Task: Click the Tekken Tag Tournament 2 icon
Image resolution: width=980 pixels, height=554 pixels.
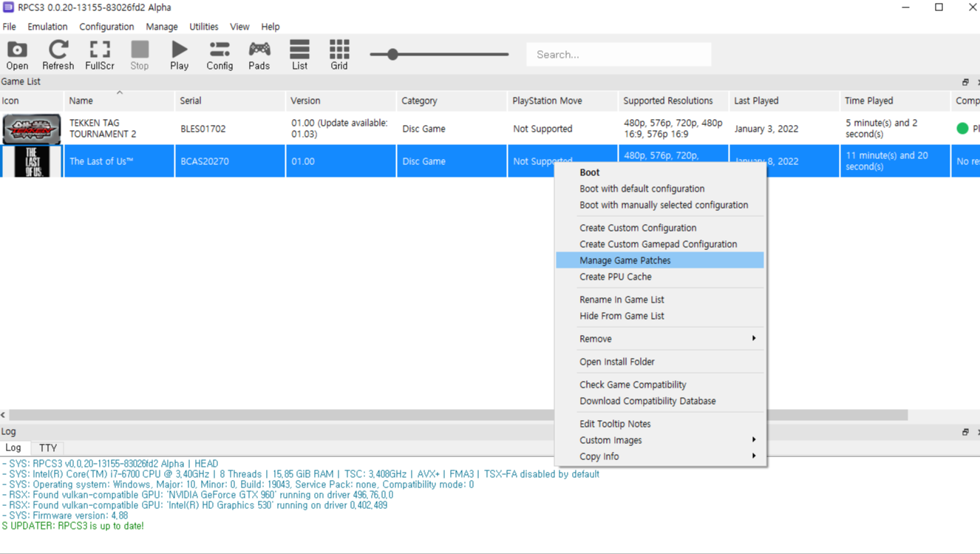Action: coord(31,129)
